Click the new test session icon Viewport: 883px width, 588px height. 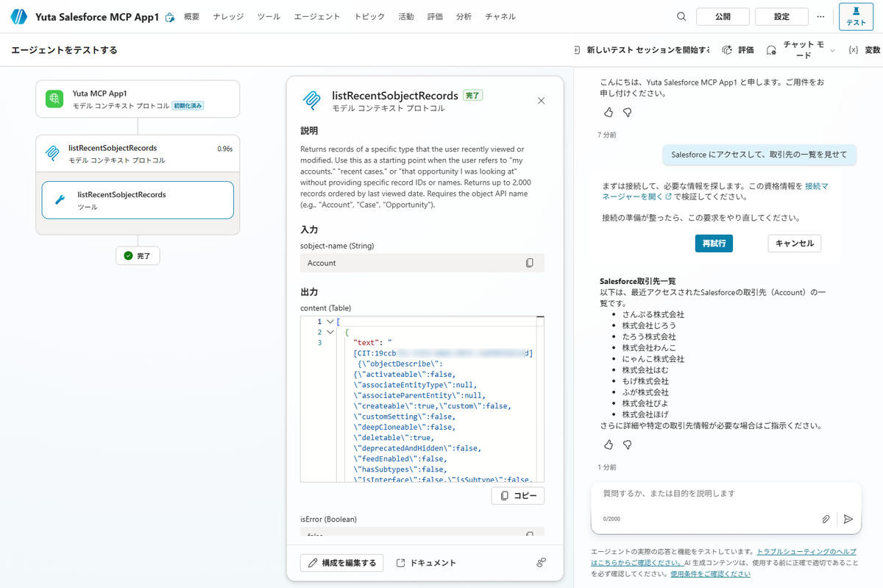point(577,50)
